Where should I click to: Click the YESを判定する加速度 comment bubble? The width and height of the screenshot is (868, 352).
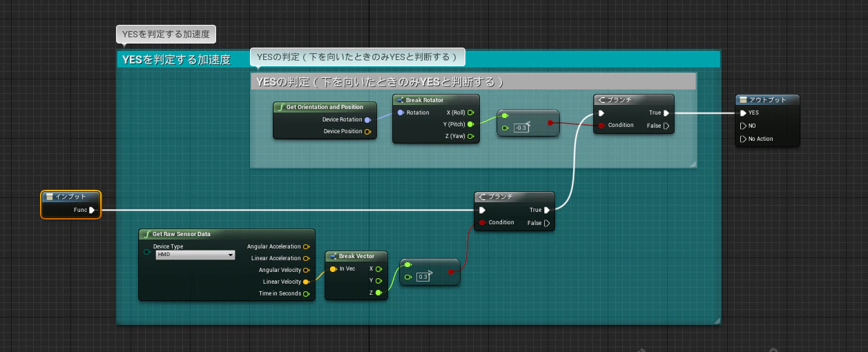point(166,33)
